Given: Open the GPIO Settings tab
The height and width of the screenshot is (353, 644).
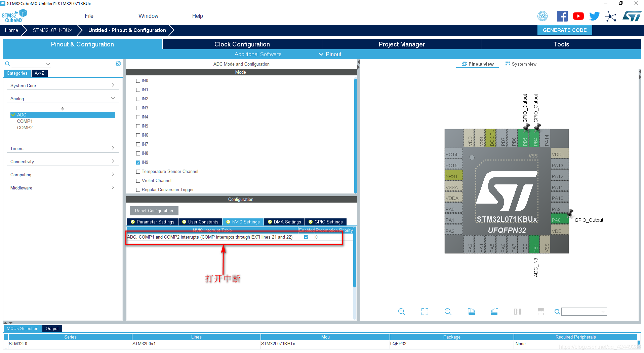Looking at the screenshot, I should point(326,222).
